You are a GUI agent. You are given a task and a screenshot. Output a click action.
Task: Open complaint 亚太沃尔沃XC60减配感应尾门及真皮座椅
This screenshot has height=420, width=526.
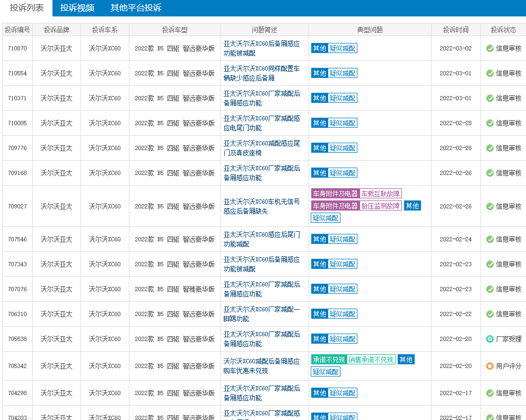[x=261, y=148]
